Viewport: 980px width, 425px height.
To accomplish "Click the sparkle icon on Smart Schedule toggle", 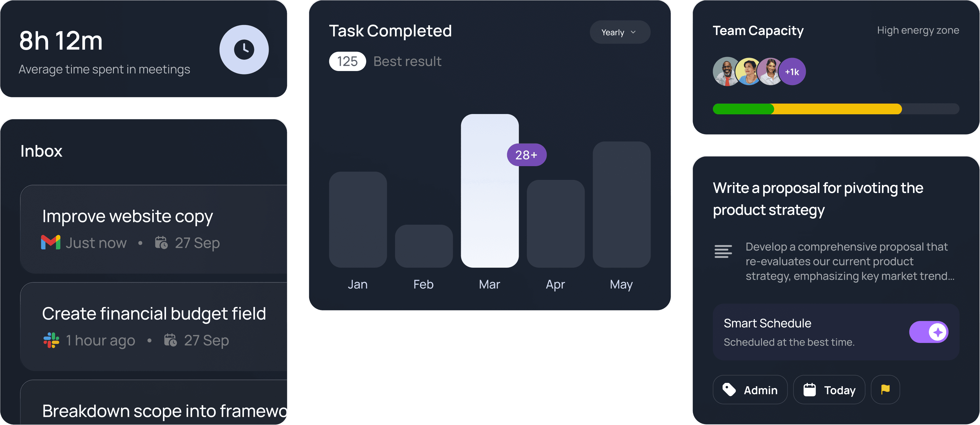I will coord(938,332).
